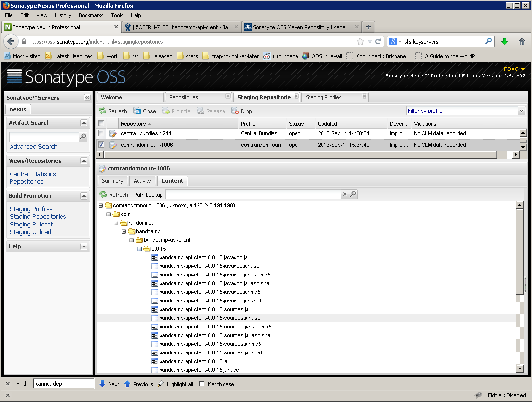532x402 pixels.
Task: Select the javadoc.jar file icon
Action: point(155,257)
